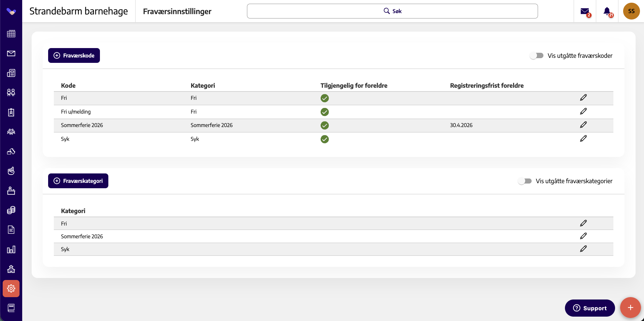The image size is (644, 321).
Task: Open the news page icon in sidebar
Action: click(11, 73)
